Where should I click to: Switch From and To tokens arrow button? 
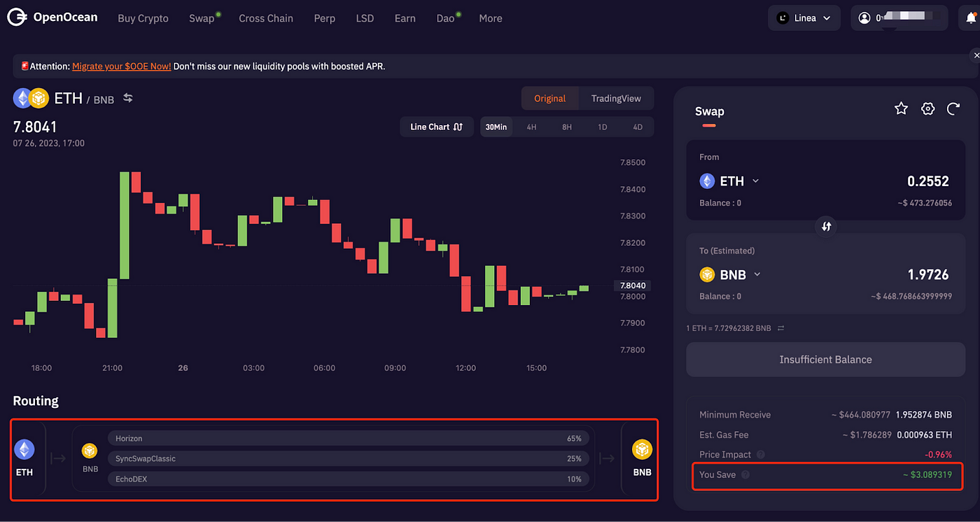tap(826, 226)
